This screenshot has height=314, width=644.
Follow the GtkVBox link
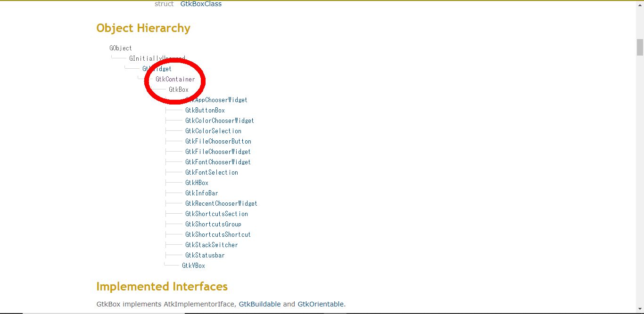point(193,266)
